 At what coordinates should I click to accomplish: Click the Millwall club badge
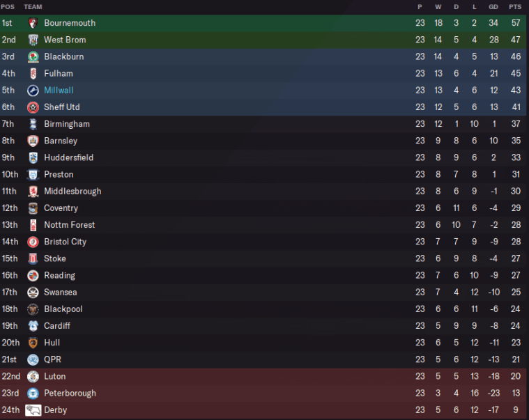click(33, 91)
